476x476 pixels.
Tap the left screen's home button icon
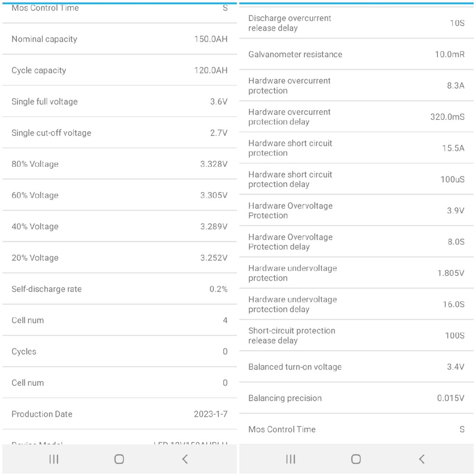click(x=119, y=459)
